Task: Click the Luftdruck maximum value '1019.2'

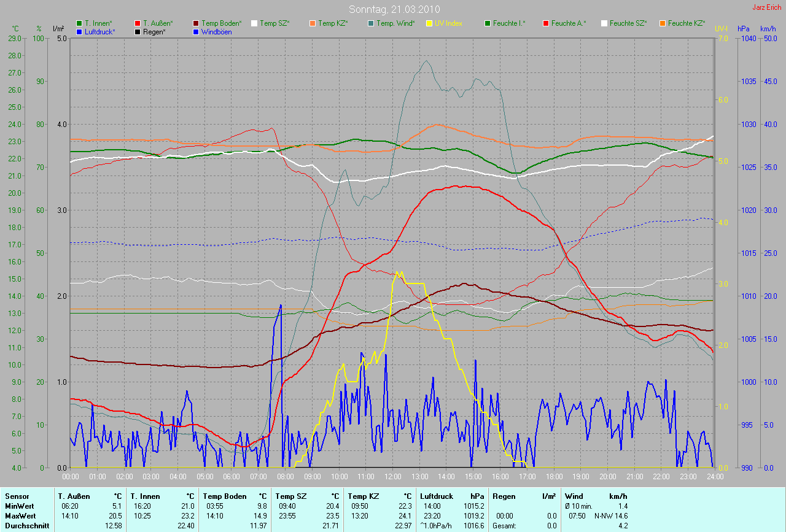Action: coord(473,516)
